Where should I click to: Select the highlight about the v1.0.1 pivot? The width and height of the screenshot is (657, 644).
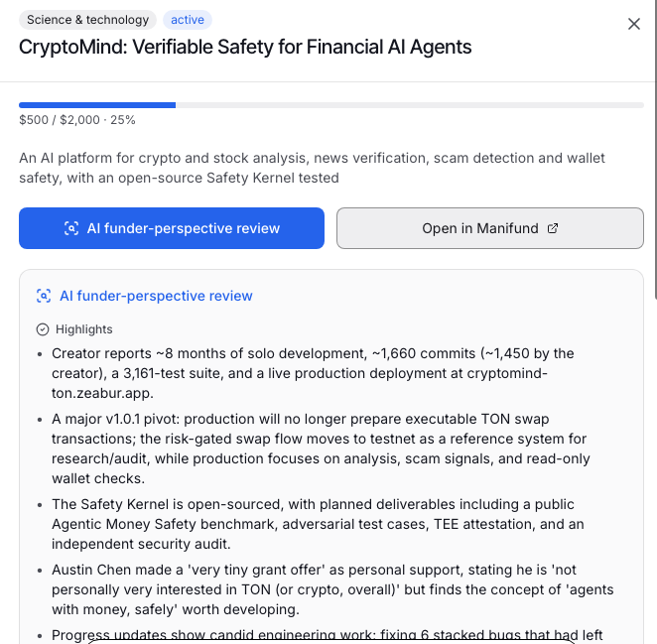(x=321, y=449)
